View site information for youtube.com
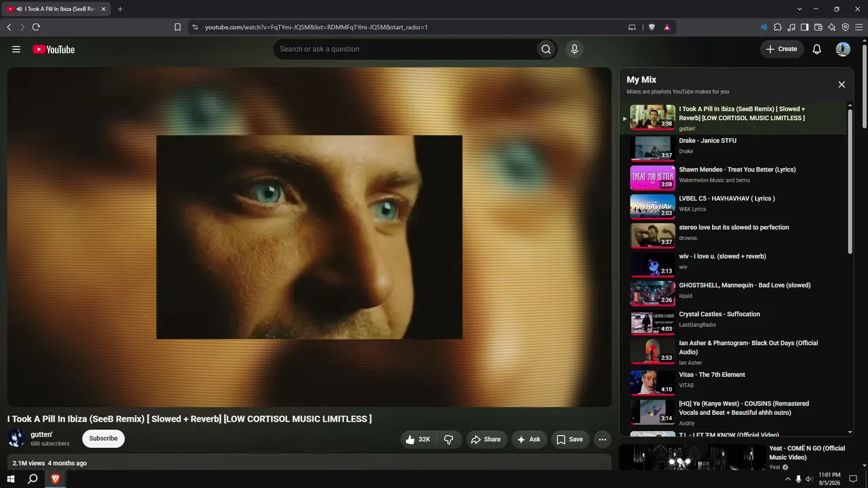This screenshot has width=868, height=488. pos(195,27)
